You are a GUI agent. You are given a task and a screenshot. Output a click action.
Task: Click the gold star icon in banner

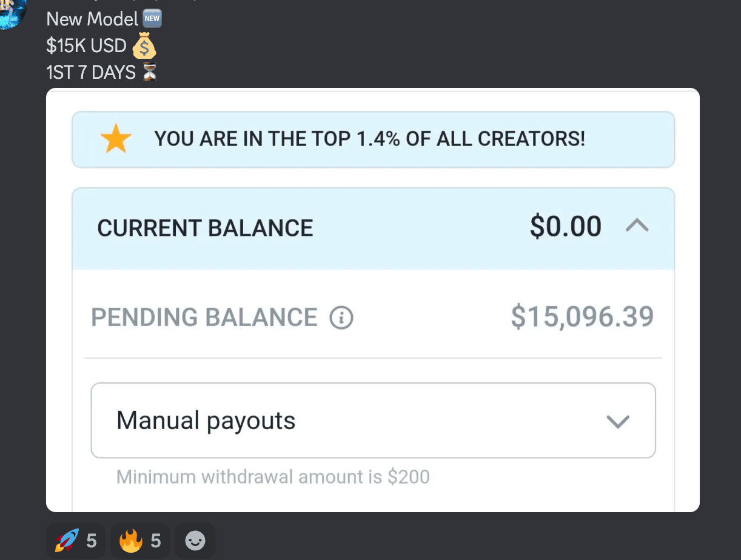tap(116, 140)
